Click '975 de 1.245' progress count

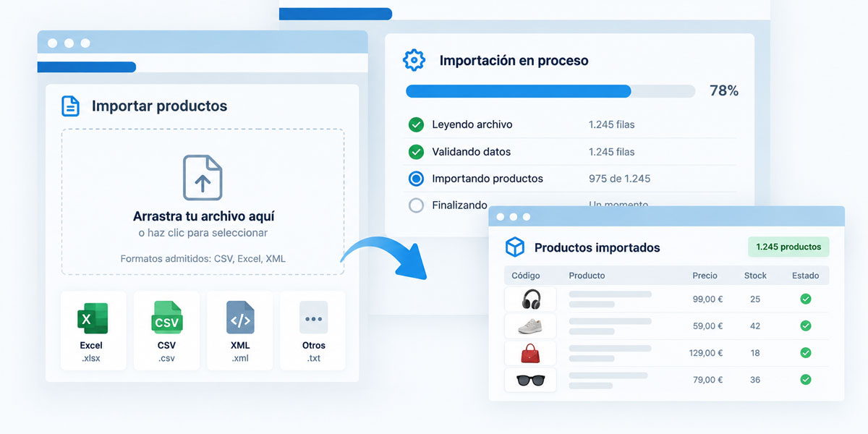click(619, 179)
